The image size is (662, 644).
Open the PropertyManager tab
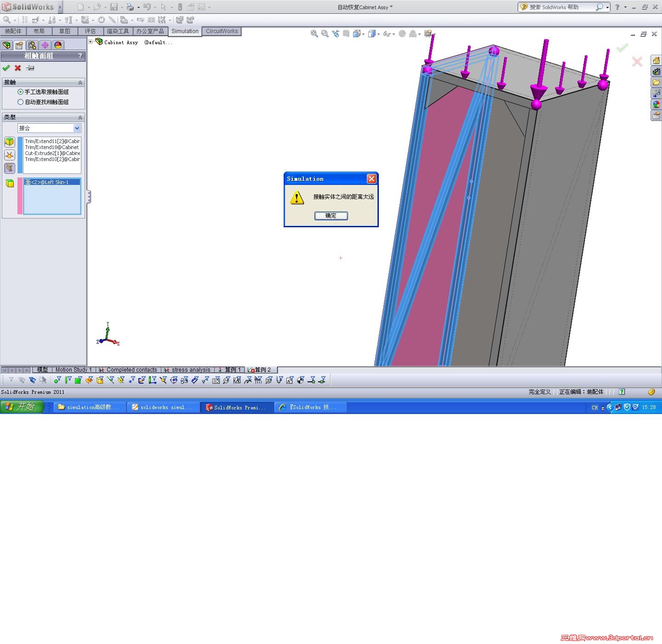point(19,45)
